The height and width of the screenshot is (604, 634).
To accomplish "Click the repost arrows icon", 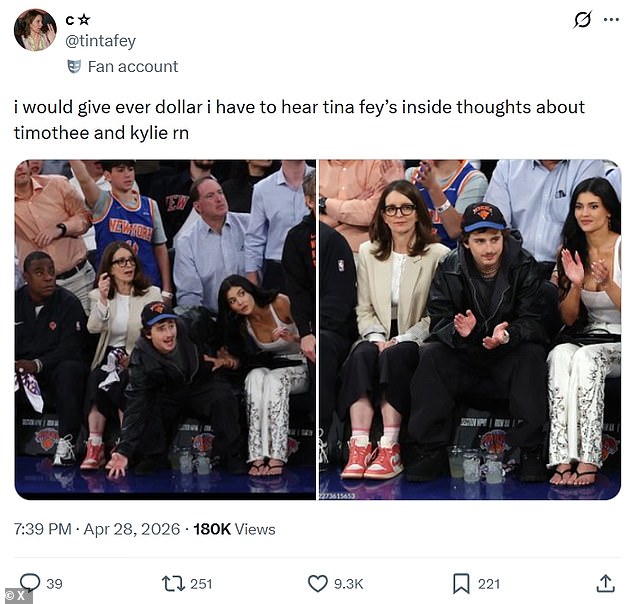I will (x=173, y=584).
